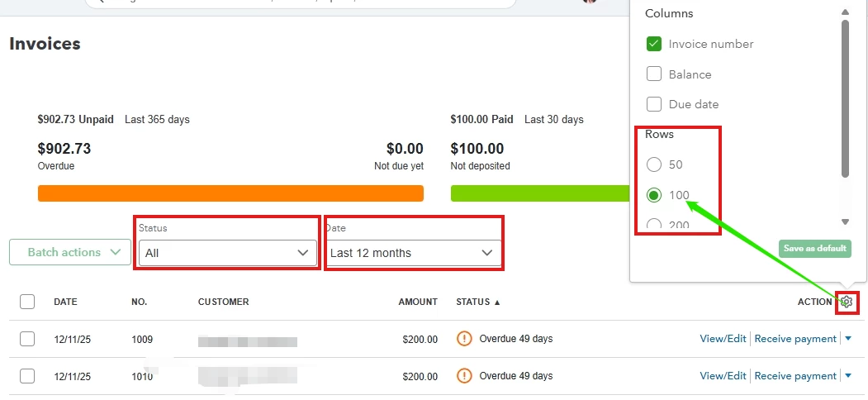Screen dimensions: 868x400
Task: Open View/Edit link for invoice 1009
Action: coord(723,339)
